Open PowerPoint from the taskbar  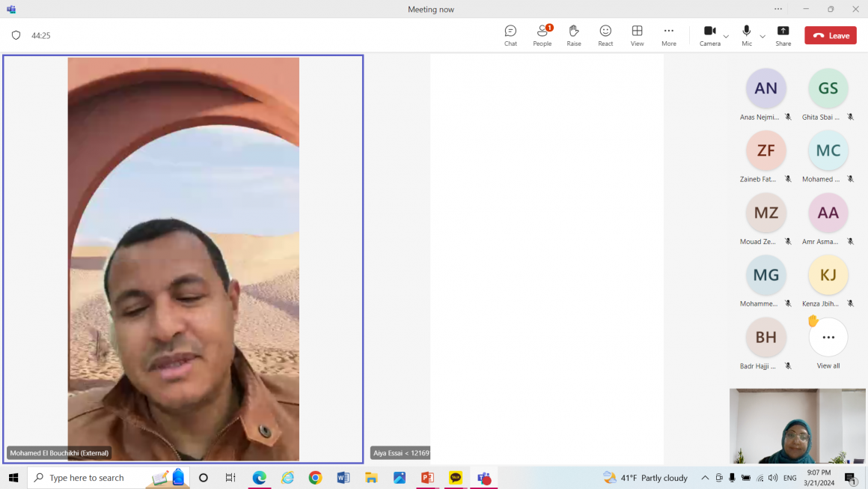(x=427, y=477)
